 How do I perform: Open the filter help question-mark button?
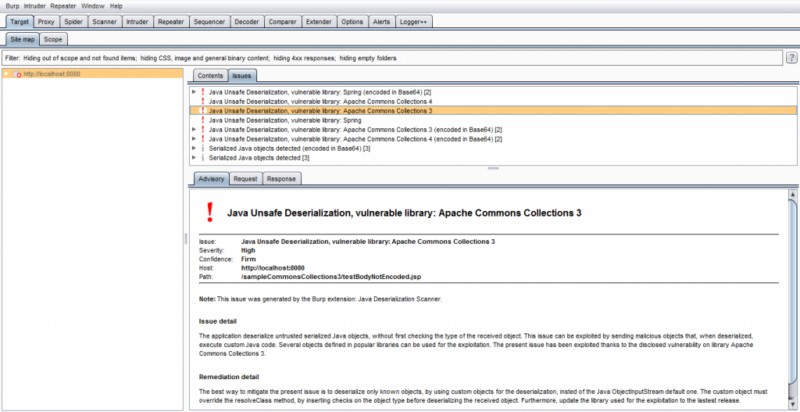pyautogui.click(x=791, y=58)
